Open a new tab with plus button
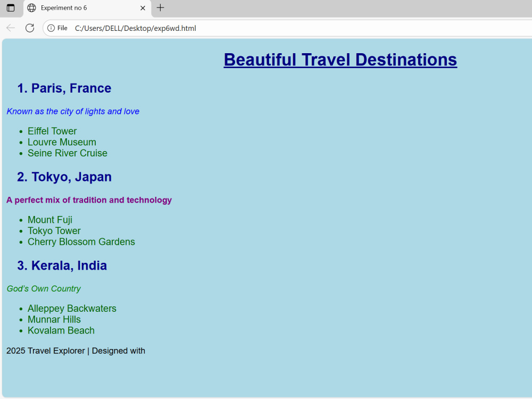This screenshot has height=399, width=532. click(161, 7)
